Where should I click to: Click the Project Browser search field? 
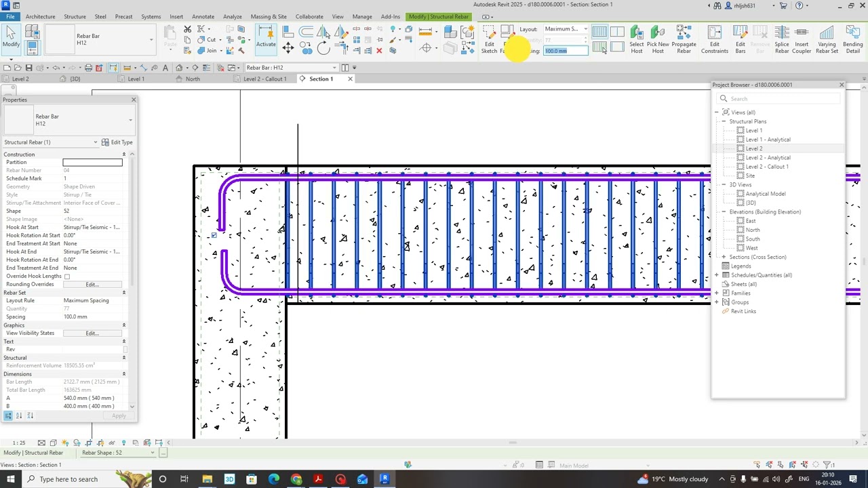tap(778, 99)
